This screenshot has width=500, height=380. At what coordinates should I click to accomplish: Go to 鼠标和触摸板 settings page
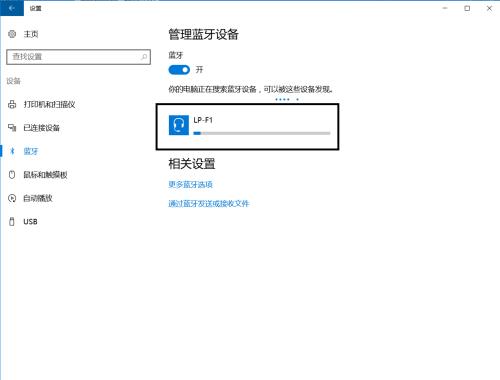[45, 175]
